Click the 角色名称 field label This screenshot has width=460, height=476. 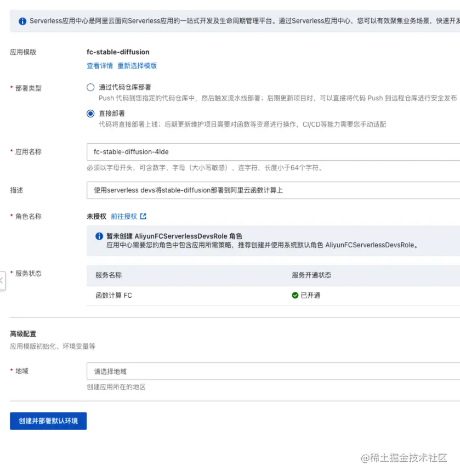28,217
